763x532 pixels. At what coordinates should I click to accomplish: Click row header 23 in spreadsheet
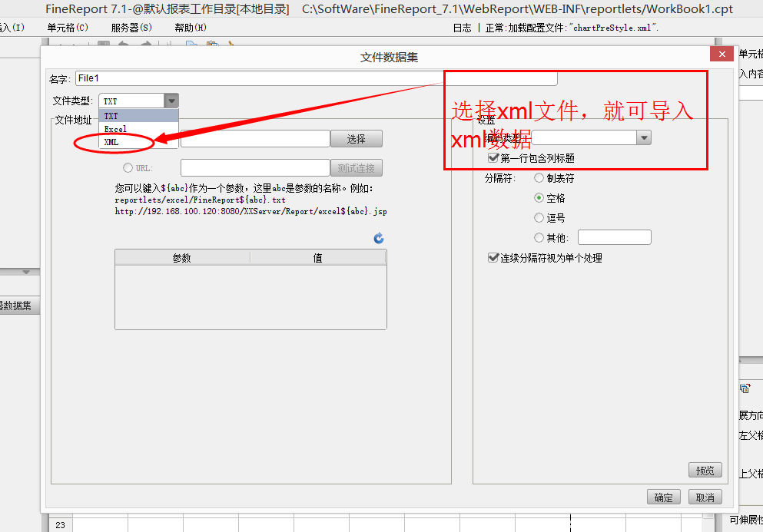tap(61, 525)
